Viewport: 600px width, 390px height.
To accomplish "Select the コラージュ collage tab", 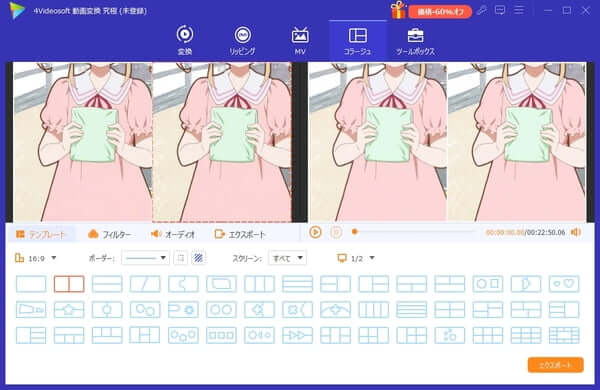I will click(x=357, y=41).
